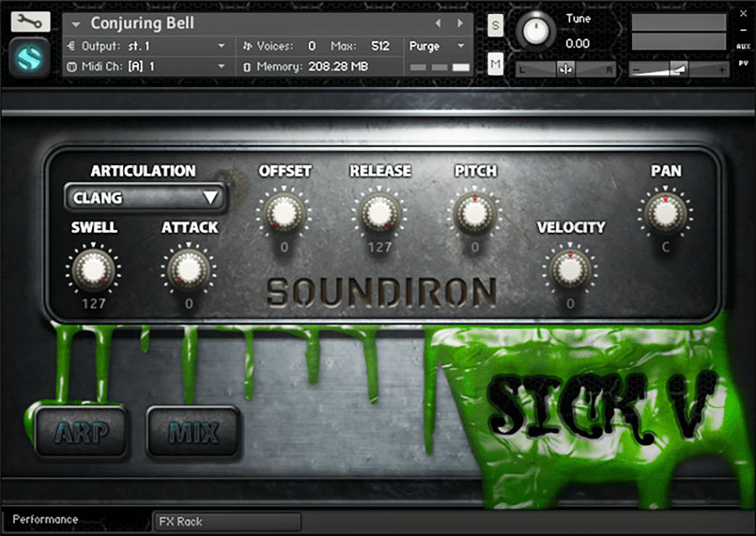Image resolution: width=756 pixels, height=536 pixels.
Task: Go to next instrument with right arrow
Action: point(460,23)
